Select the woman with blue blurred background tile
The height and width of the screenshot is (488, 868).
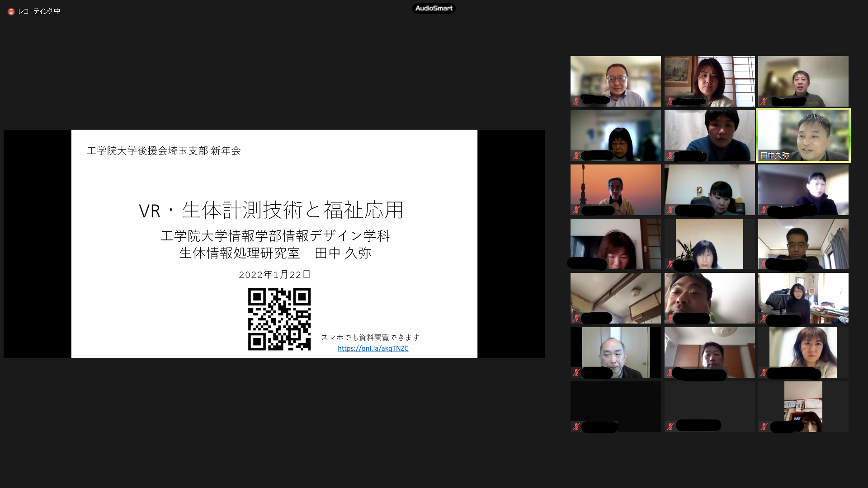616,136
